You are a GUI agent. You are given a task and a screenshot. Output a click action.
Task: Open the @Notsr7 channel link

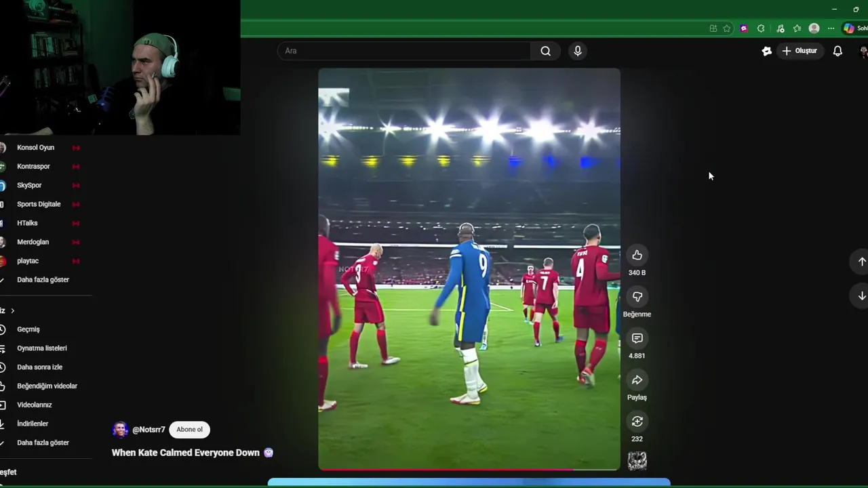pos(149,430)
